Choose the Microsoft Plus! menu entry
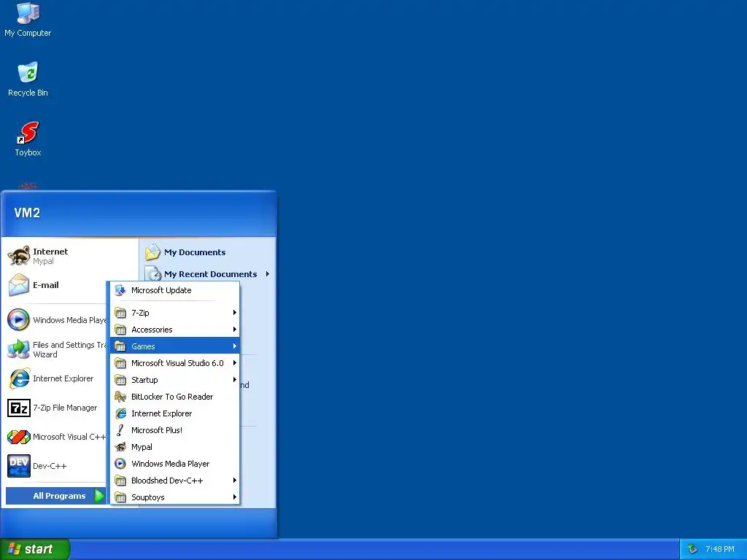This screenshot has width=747, height=560. tap(174, 430)
